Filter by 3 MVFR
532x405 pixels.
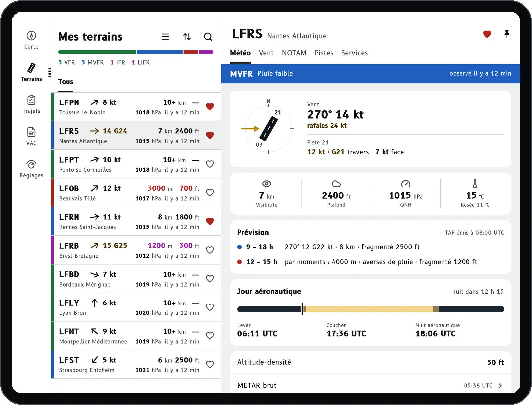point(93,62)
